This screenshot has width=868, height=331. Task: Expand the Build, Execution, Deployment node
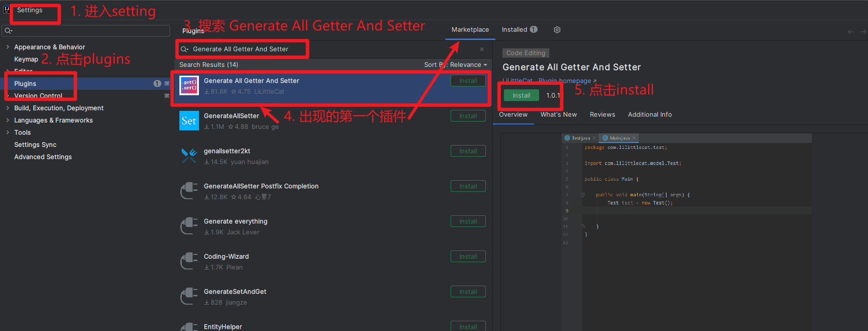coord(7,108)
